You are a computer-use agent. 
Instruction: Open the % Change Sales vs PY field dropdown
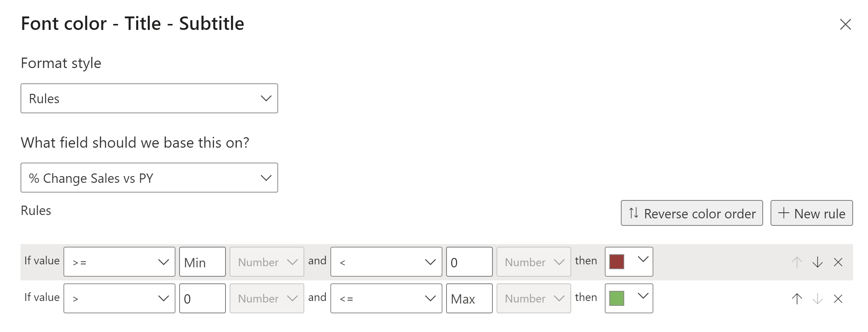click(x=149, y=178)
